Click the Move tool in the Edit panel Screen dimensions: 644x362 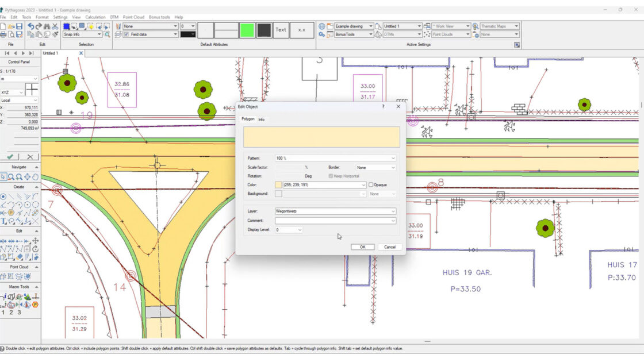(x=34, y=241)
